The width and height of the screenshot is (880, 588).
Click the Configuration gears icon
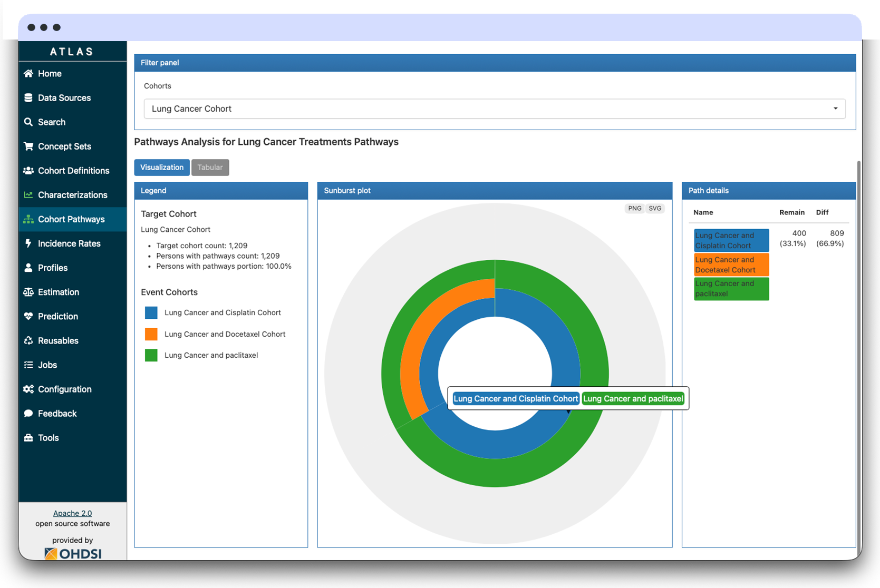pyautogui.click(x=28, y=388)
